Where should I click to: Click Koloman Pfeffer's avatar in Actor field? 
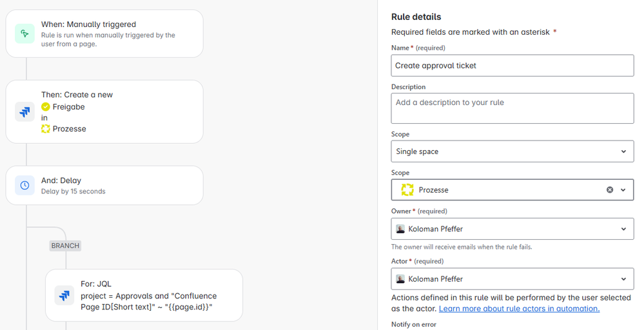[x=400, y=279]
